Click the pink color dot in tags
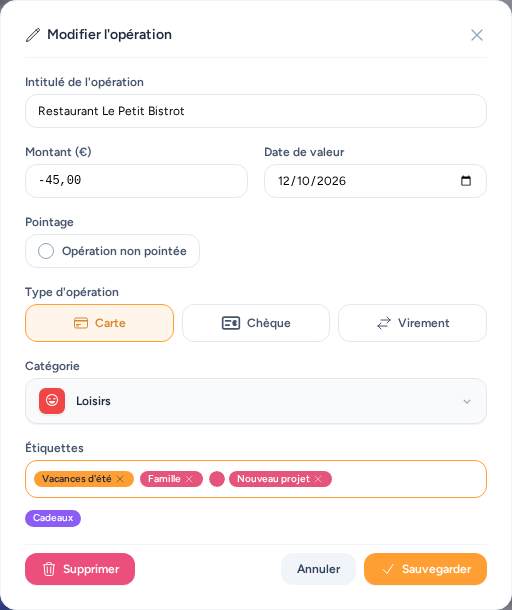This screenshot has height=610, width=512. click(217, 479)
